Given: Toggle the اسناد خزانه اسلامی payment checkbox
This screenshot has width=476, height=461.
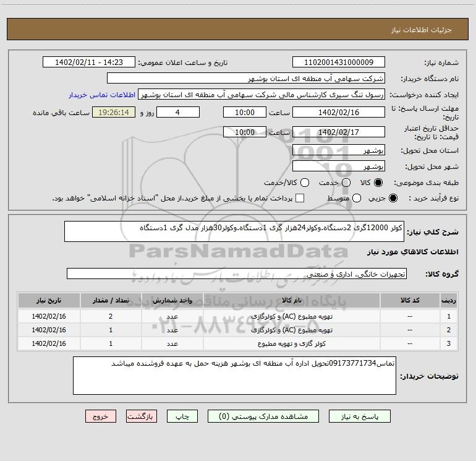Looking at the screenshot, I should (300, 198).
